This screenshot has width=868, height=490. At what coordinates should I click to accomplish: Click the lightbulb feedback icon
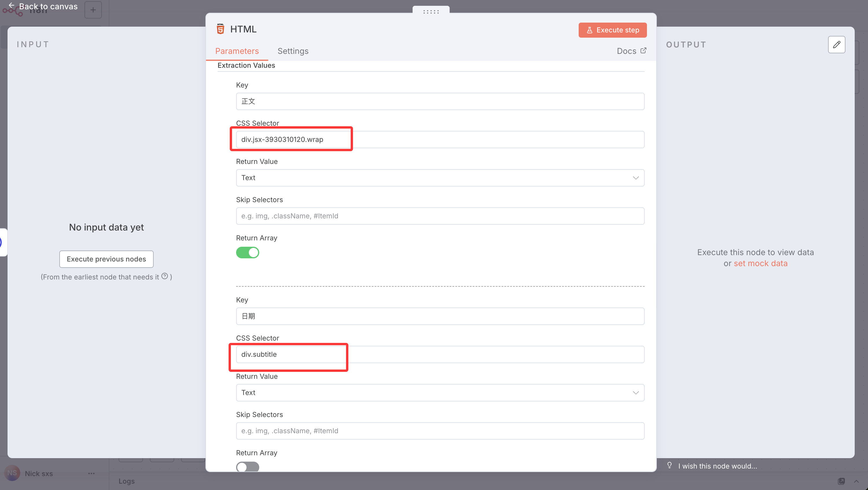coord(670,465)
